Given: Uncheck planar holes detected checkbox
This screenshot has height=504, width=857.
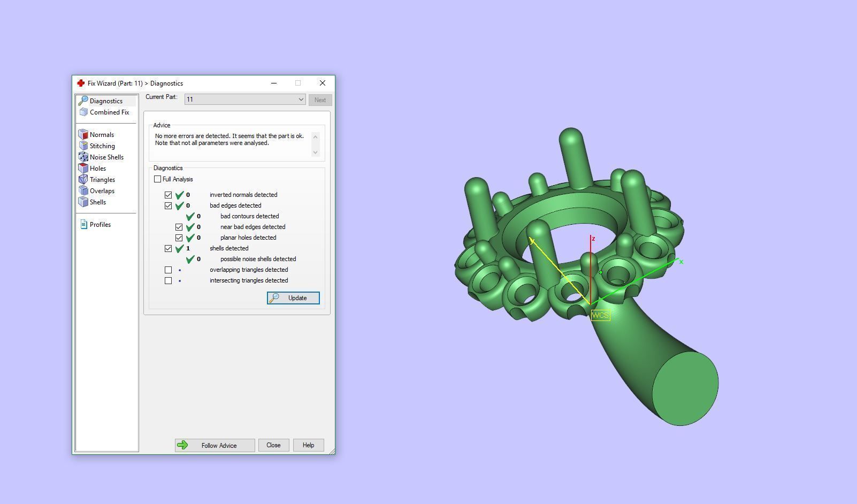Looking at the screenshot, I should pos(179,238).
